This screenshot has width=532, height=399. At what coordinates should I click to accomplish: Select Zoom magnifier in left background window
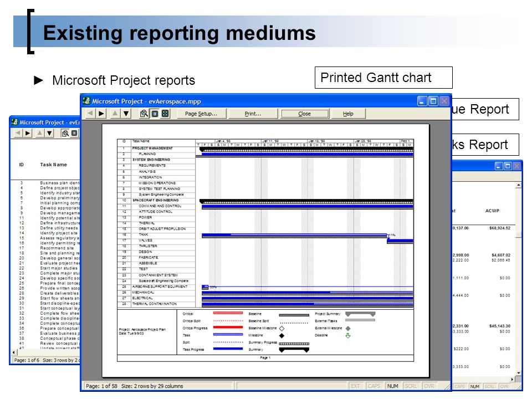(x=65, y=134)
